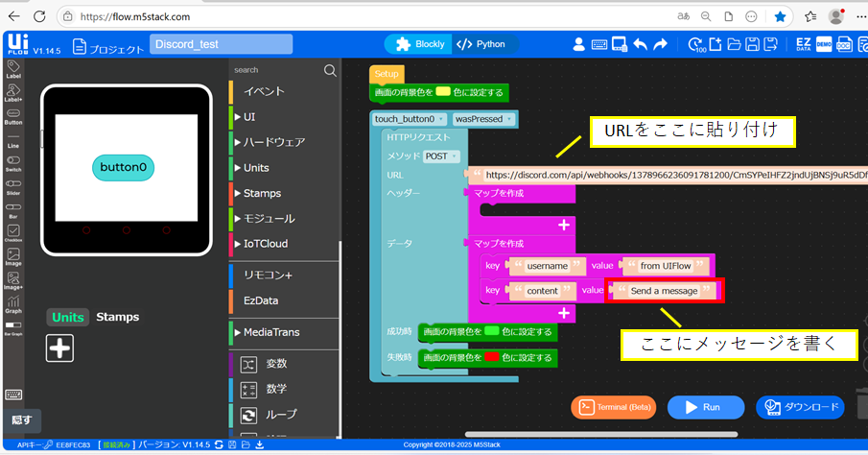Redo the last block change
Screen dimensions: 868x455
661,44
